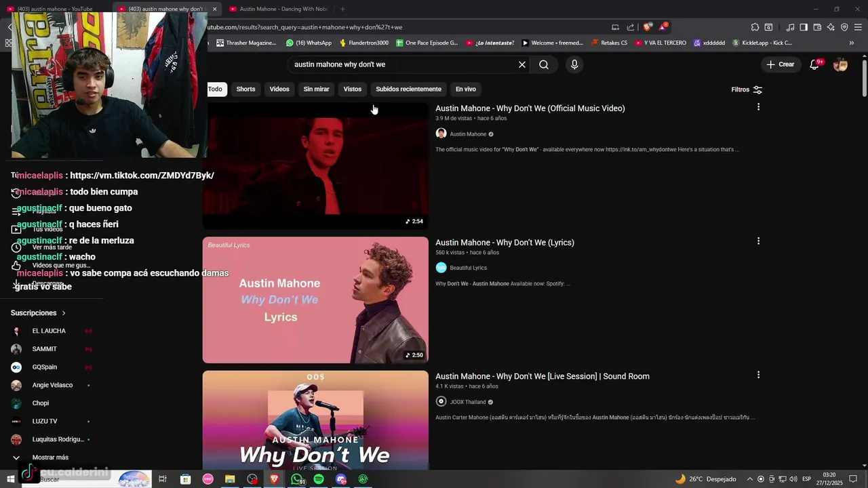This screenshot has height=488, width=868.
Task: Open Task View on the taskbar
Action: [163, 479]
